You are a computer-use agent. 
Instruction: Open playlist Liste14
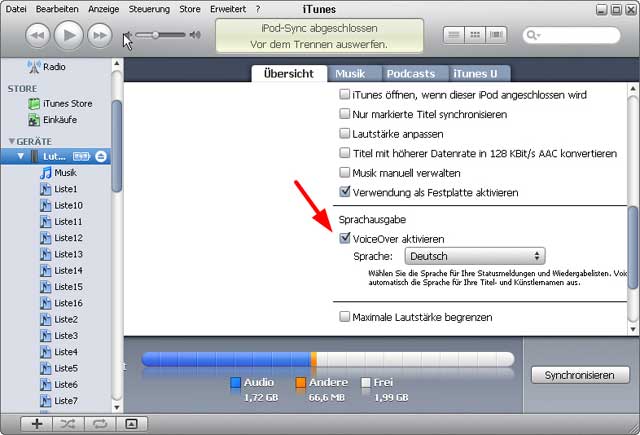point(61,271)
